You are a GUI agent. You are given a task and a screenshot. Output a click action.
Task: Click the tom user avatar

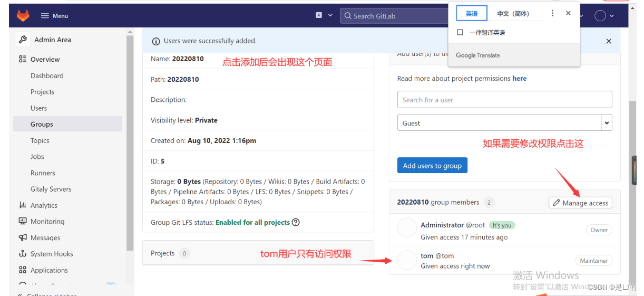coord(407,260)
